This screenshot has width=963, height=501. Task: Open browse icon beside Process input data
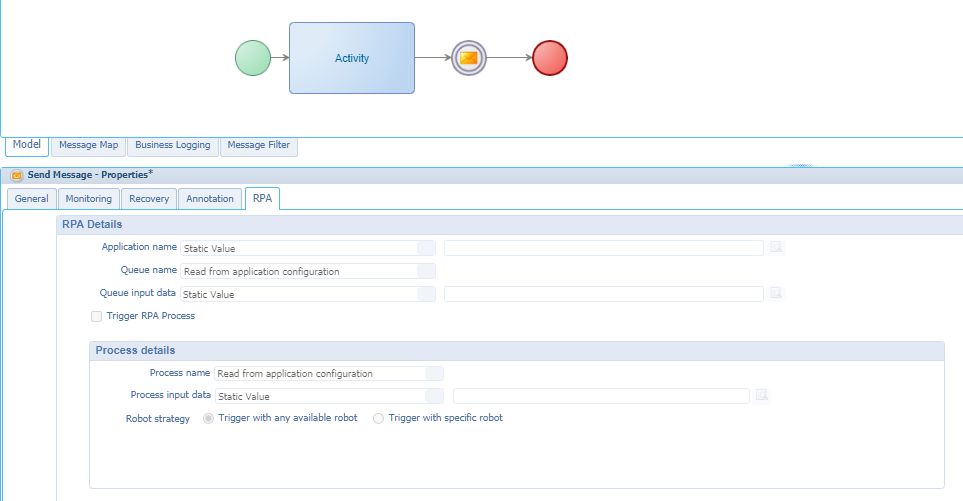coord(761,396)
